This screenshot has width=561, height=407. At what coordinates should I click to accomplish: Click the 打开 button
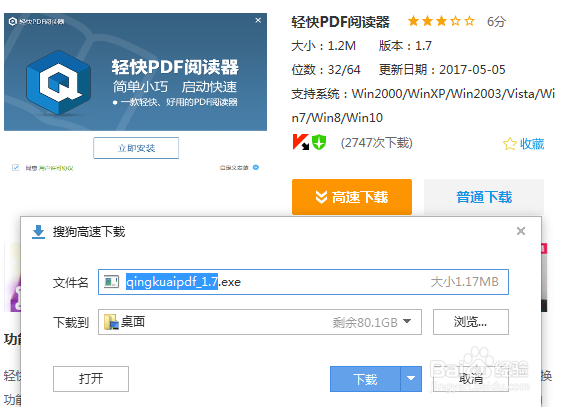[x=91, y=379]
